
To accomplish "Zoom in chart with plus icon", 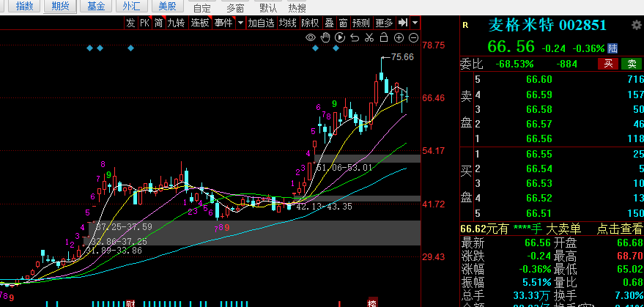I will coord(399,38).
